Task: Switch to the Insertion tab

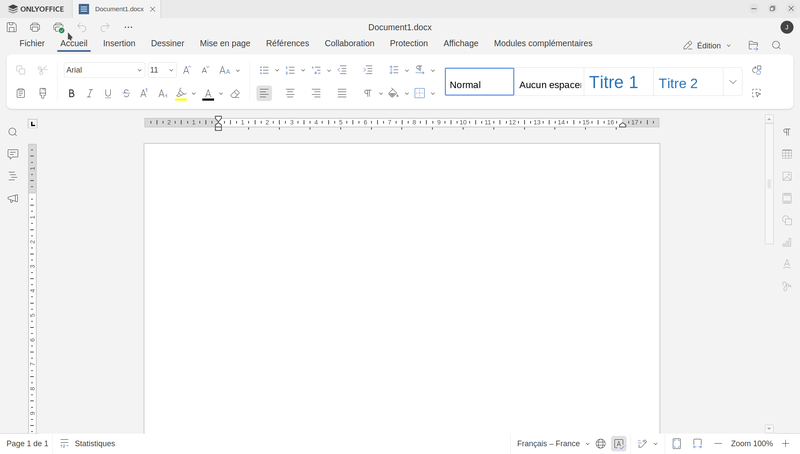Action: 119,44
